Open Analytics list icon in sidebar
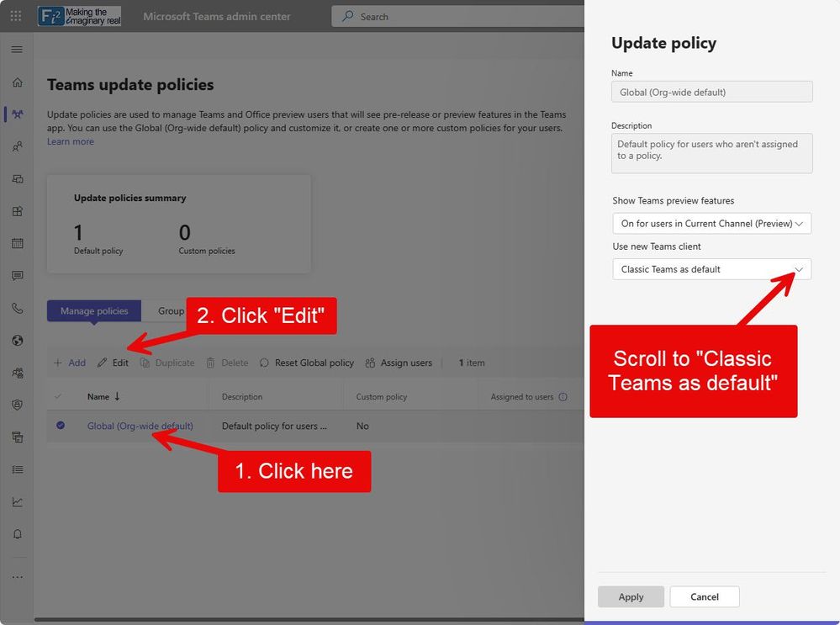Viewport: 840px width, 625px height. click(x=17, y=469)
